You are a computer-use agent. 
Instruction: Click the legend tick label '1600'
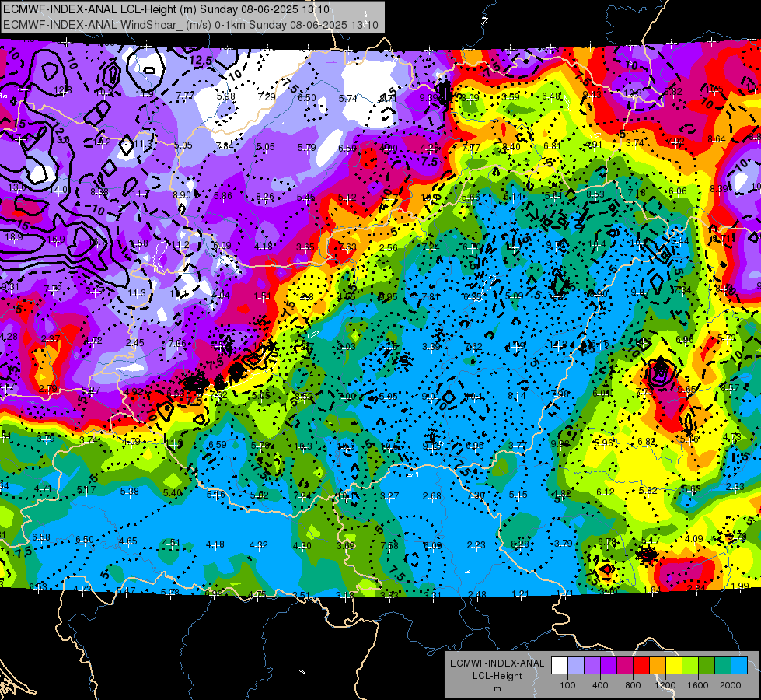tap(697, 685)
